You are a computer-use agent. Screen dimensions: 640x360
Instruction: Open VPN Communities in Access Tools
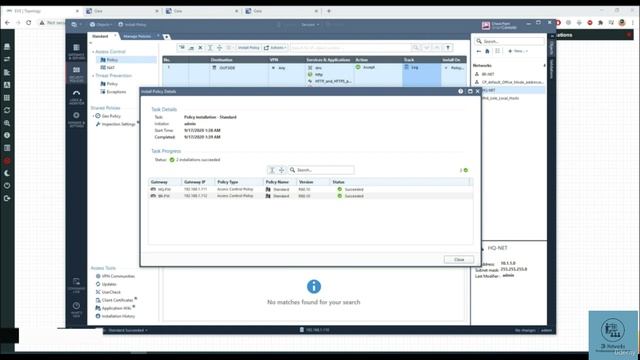tap(115, 276)
